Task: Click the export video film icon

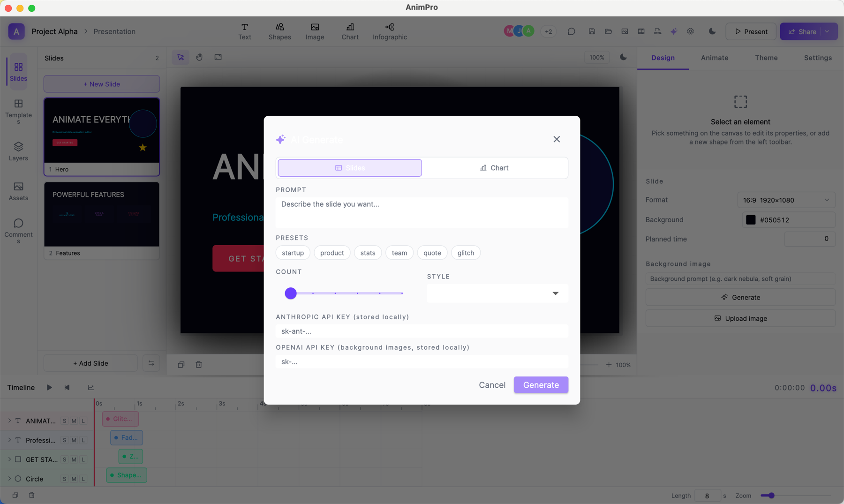Action: [x=641, y=31]
